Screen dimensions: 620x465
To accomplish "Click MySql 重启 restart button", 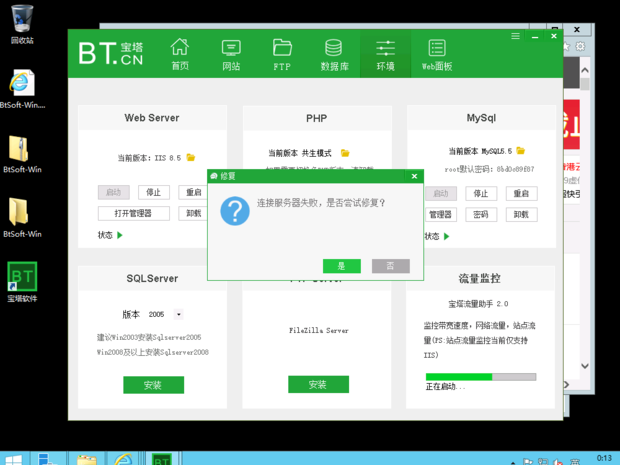I will [x=521, y=193].
